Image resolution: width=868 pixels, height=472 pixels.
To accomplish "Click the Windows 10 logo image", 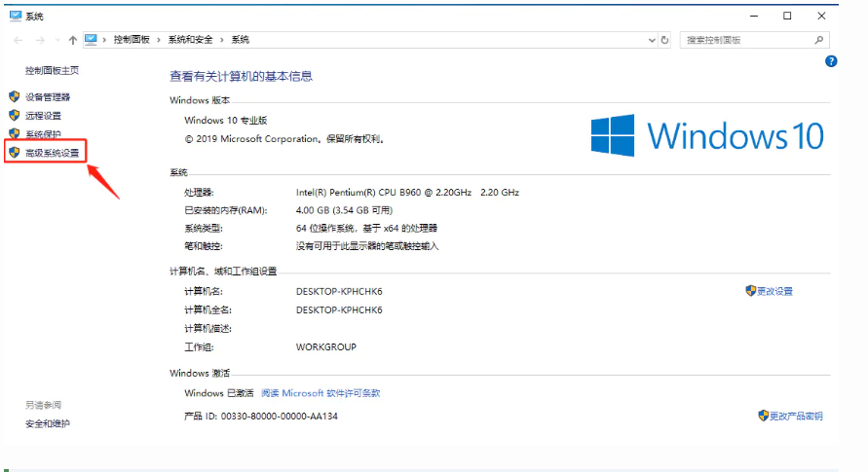I will coord(707,135).
